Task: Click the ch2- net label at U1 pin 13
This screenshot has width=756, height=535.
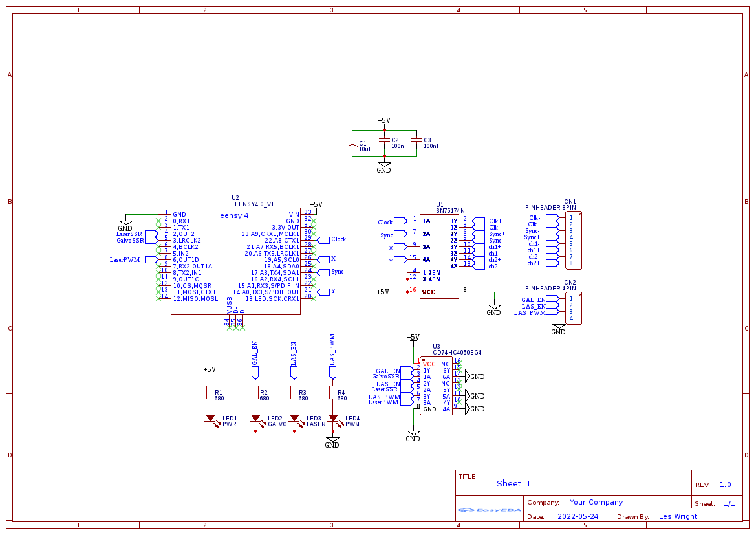Action: (493, 267)
